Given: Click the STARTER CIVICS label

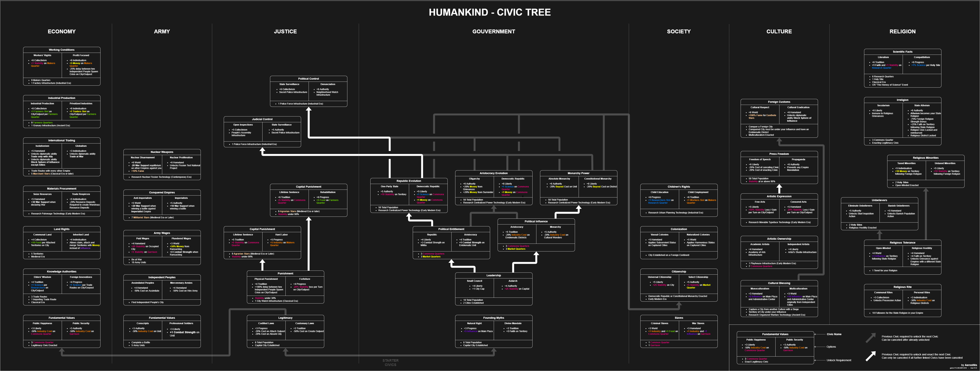Looking at the screenshot, I should point(390,362).
